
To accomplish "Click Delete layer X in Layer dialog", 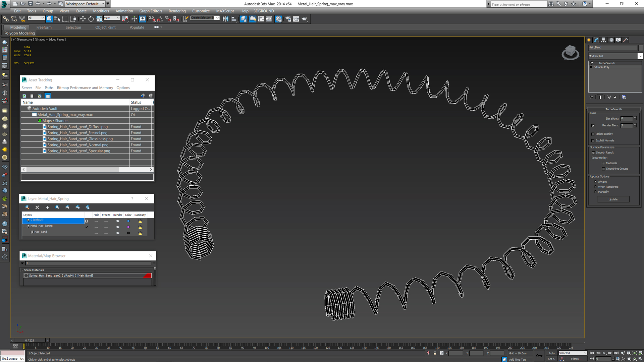I will coord(37,207).
